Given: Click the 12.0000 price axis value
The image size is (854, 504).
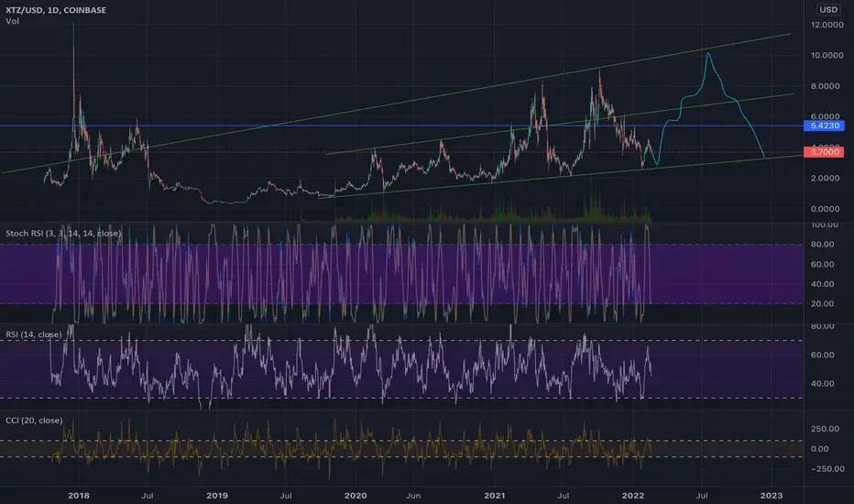Looking at the screenshot, I should (827, 25).
